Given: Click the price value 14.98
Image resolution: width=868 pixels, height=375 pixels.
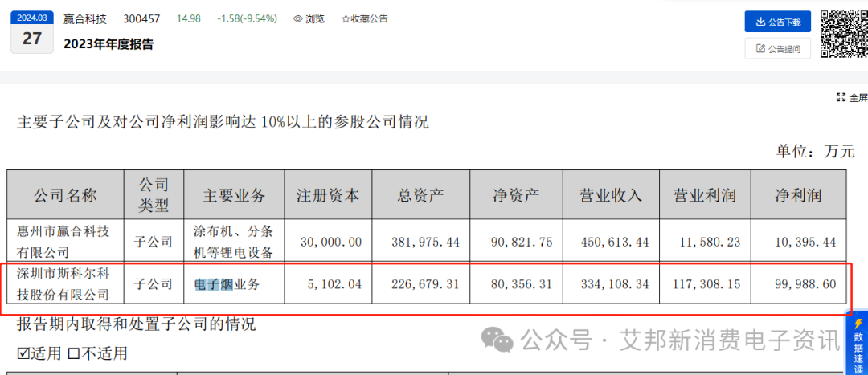Looking at the screenshot, I should pos(188,18).
